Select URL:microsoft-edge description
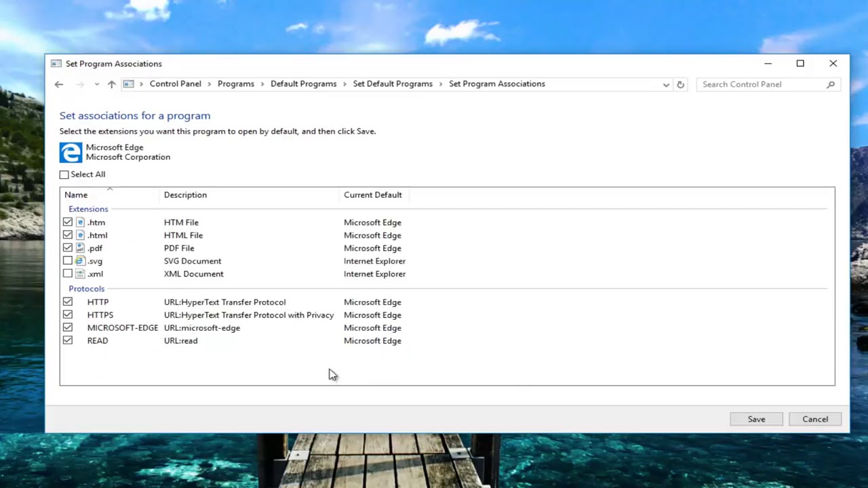The image size is (868, 488). (x=202, y=328)
